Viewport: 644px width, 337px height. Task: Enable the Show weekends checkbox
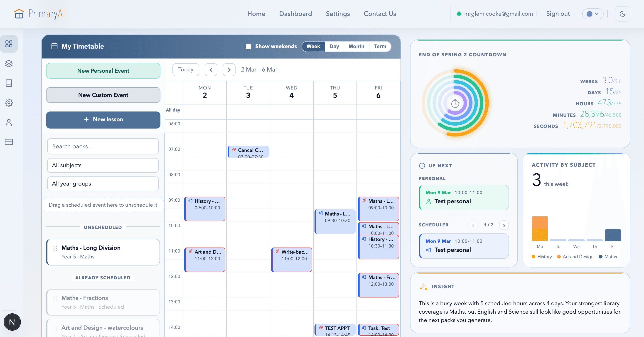(x=248, y=46)
